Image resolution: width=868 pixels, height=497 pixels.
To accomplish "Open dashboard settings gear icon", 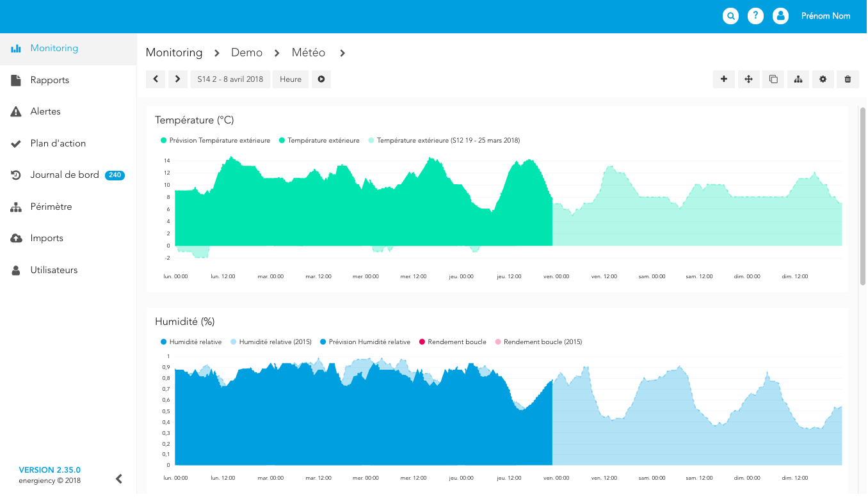I will (x=823, y=79).
